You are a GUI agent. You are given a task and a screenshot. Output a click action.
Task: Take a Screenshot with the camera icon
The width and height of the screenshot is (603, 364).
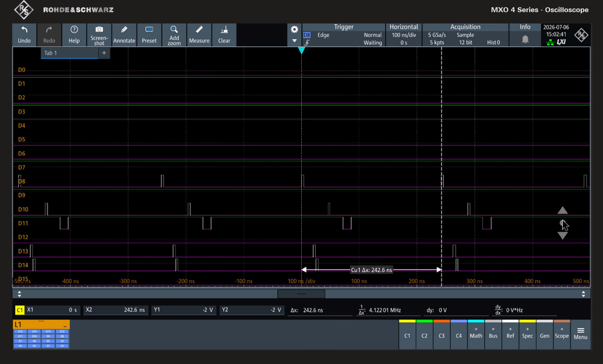pyautogui.click(x=99, y=34)
